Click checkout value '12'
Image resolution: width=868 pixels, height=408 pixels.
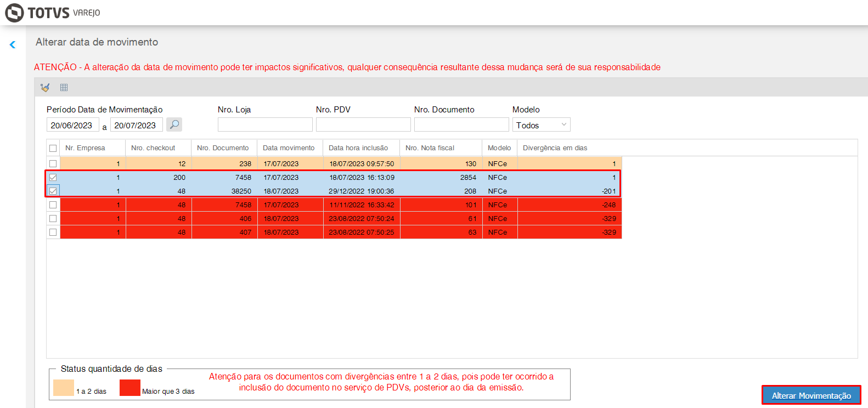(182, 163)
